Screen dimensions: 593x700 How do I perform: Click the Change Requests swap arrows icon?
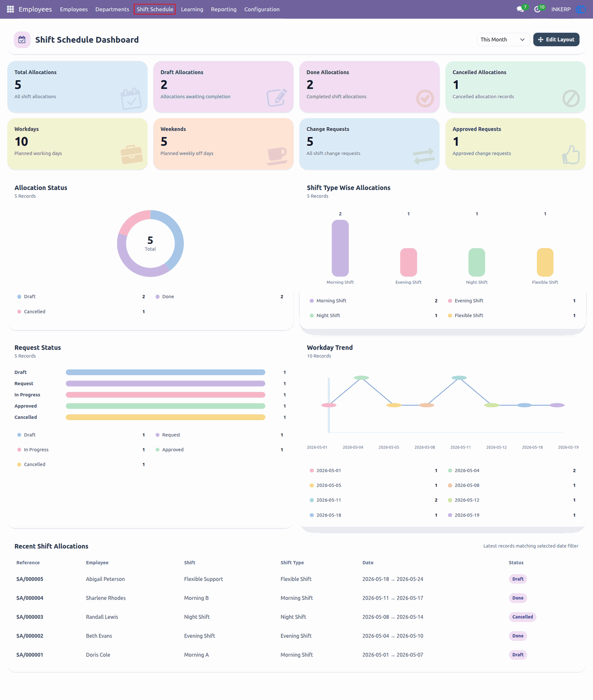pos(424,156)
